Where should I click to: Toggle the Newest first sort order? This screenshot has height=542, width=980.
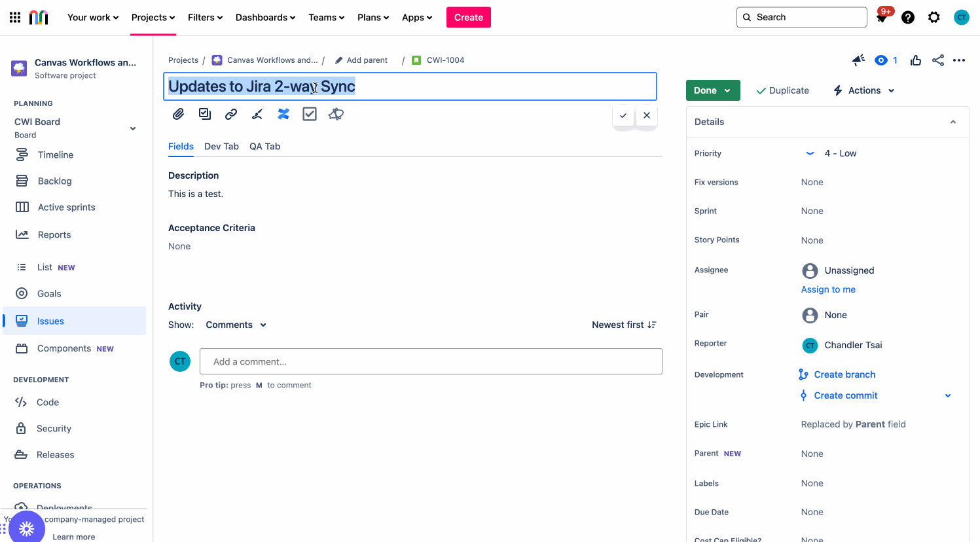click(624, 325)
